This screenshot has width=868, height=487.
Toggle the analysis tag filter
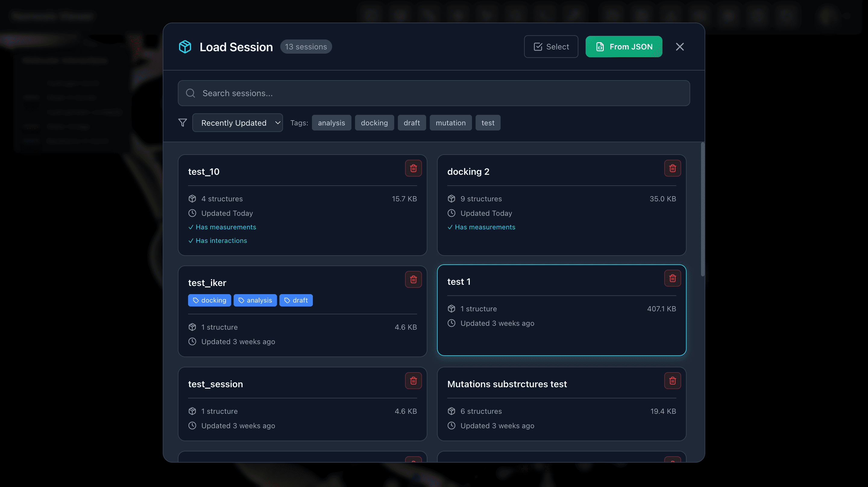332,122
